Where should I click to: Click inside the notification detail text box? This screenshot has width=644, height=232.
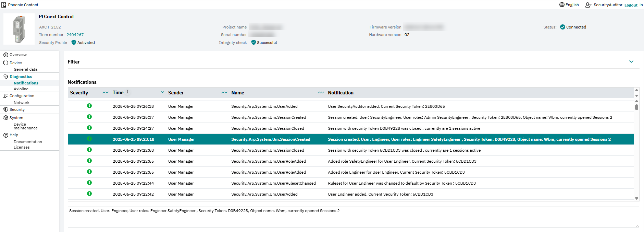point(353,217)
